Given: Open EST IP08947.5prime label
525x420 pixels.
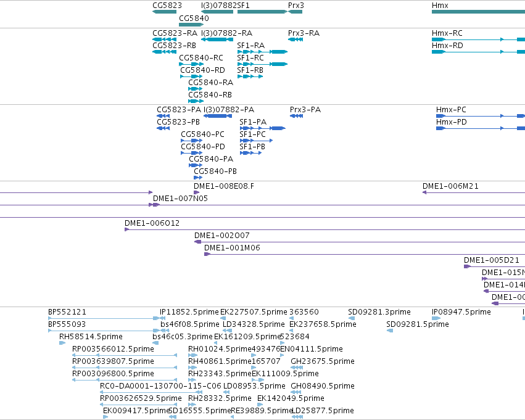Looking at the screenshot, I should click(x=461, y=312).
